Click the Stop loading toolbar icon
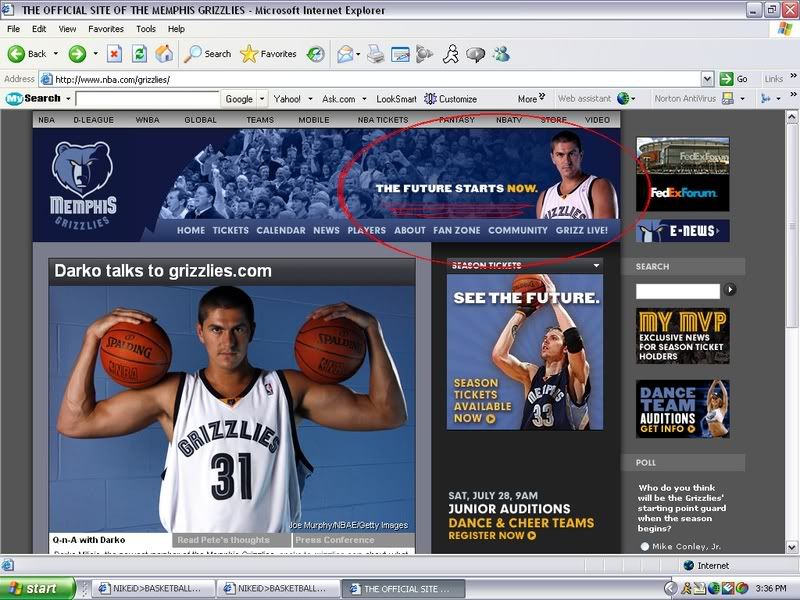The image size is (800, 600). coord(114,54)
